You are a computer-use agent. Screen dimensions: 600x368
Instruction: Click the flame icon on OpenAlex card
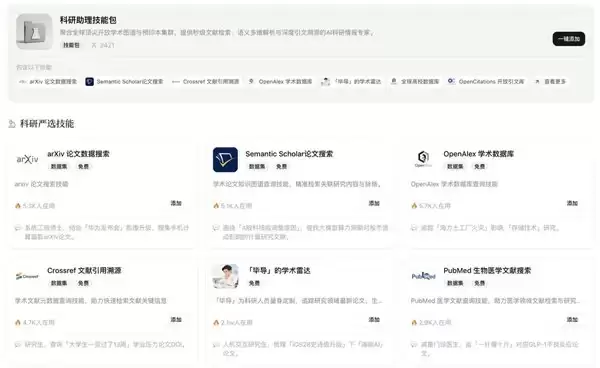(414, 206)
